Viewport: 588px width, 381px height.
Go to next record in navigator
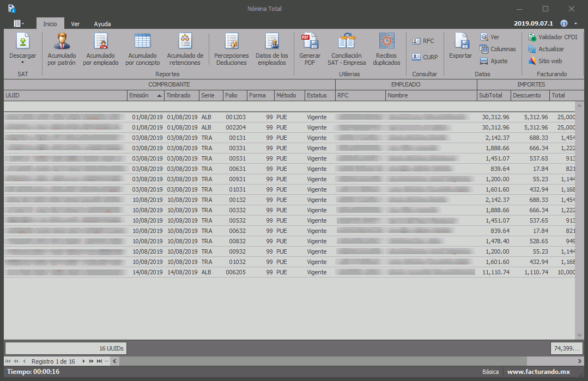(83, 361)
